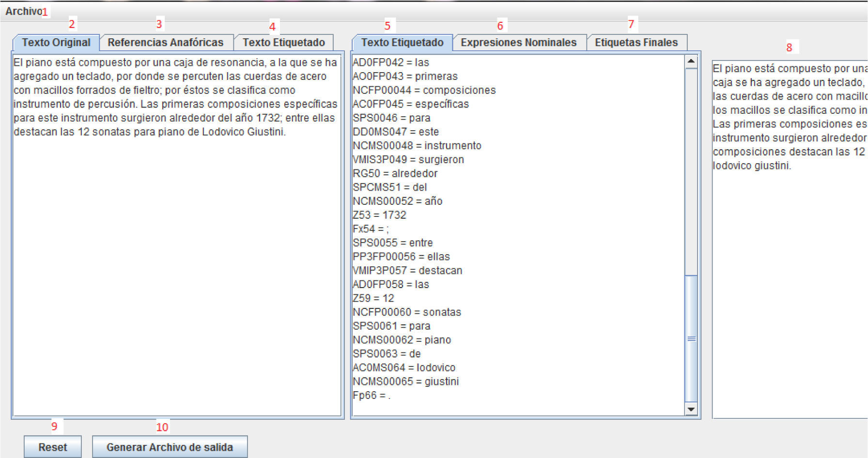Select Texto Etiquetado tab beside Expresiones Nominales
Image resolution: width=868 pixels, height=458 pixels.
402,43
